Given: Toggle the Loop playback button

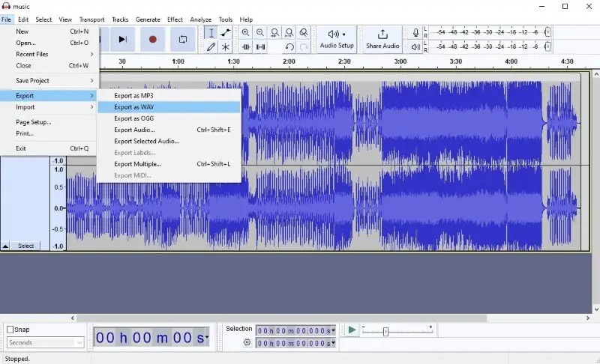Looking at the screenshot, I should coord(183,39).
